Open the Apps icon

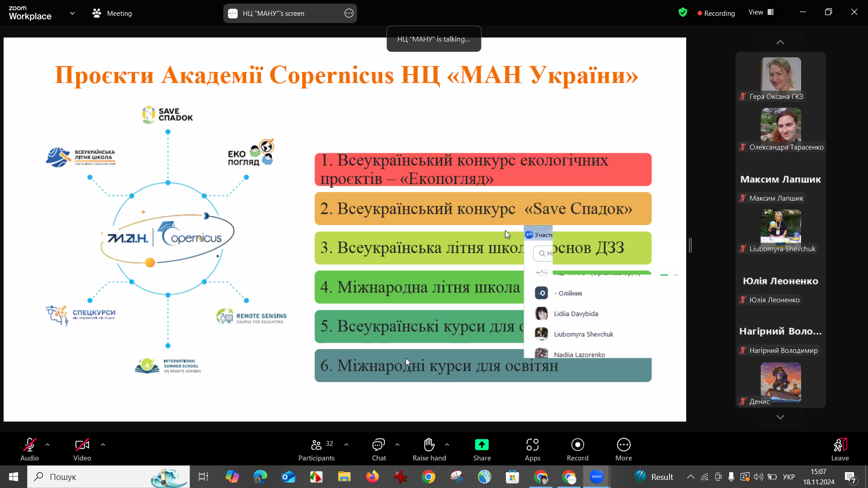click(x=532, y=445)
